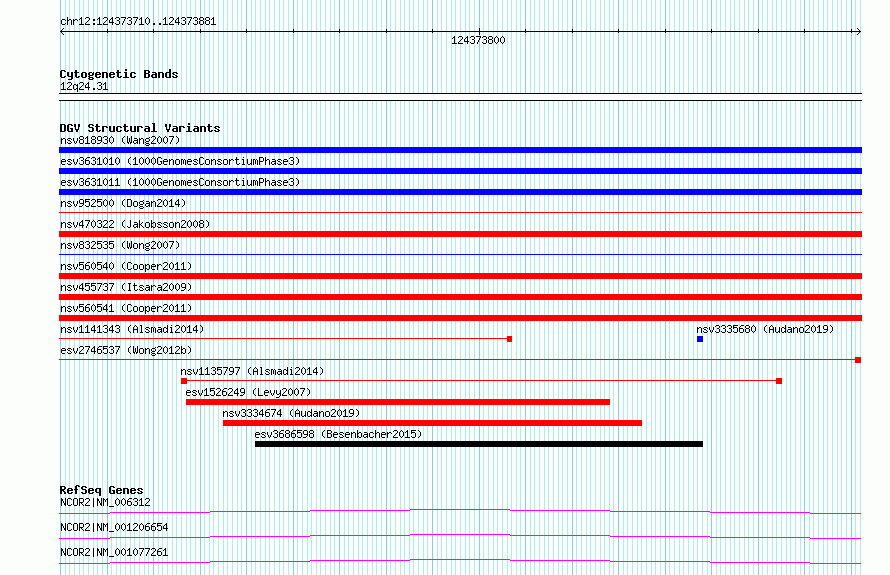Click the red nsv470322 variant bar
Image resolution: width=890 pixels, height=575 pixels.
[x=460, y=234]
